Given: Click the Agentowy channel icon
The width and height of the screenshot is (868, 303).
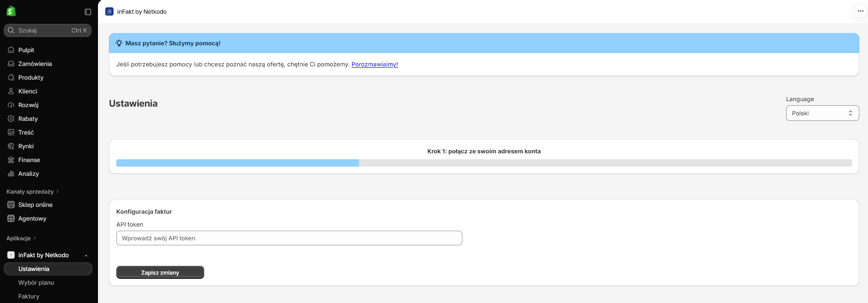Looking at the screenshot, I should click(x=11, y=218).
